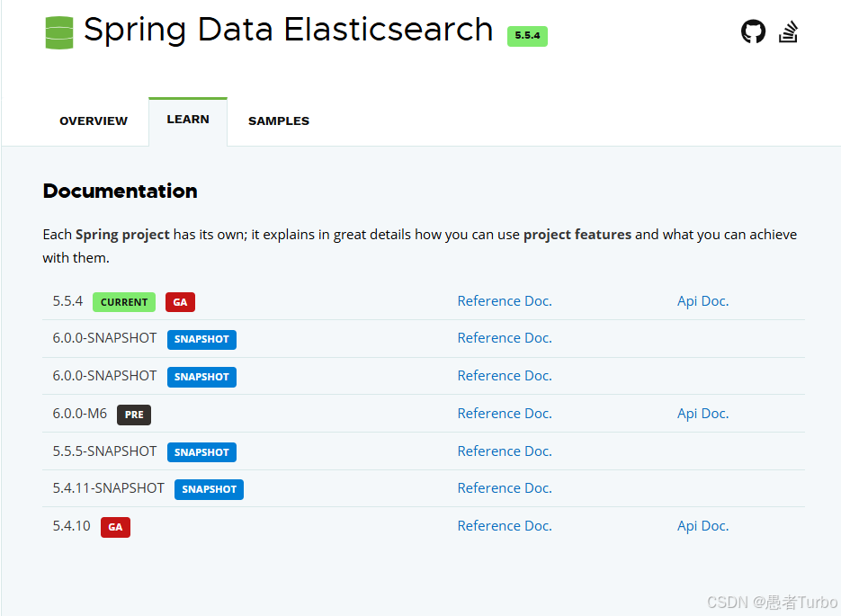
Task: Click the 5.5.4 version badge in header
Action: click(x=527, y=36)
